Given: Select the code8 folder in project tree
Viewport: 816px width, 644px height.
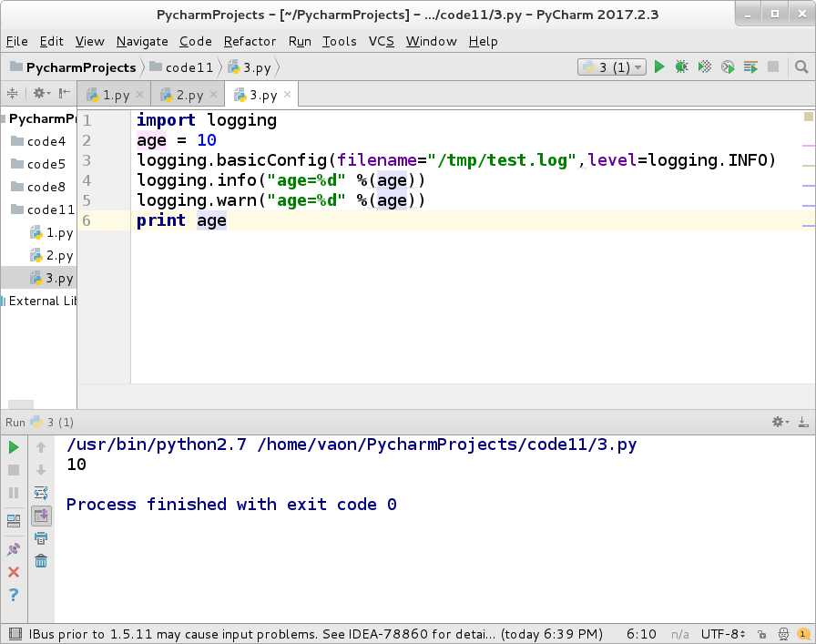Looking at the screenshot, I should tap(38, 187).
